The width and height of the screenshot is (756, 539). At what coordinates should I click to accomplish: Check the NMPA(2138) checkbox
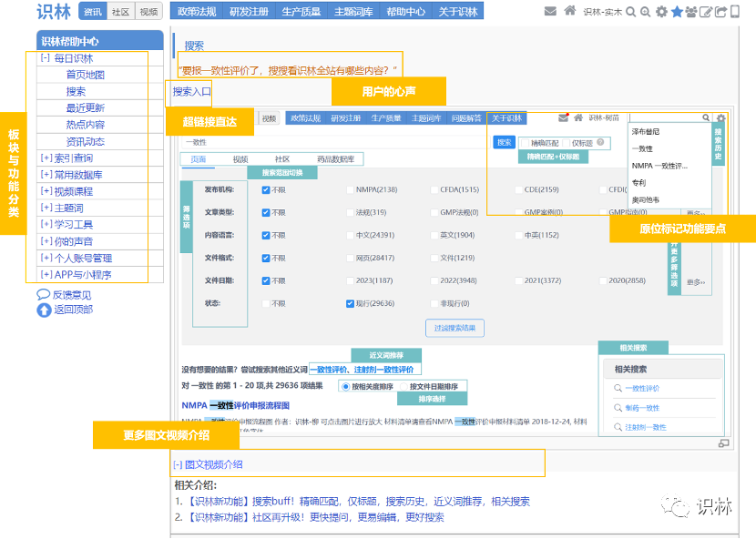[350, 190]
